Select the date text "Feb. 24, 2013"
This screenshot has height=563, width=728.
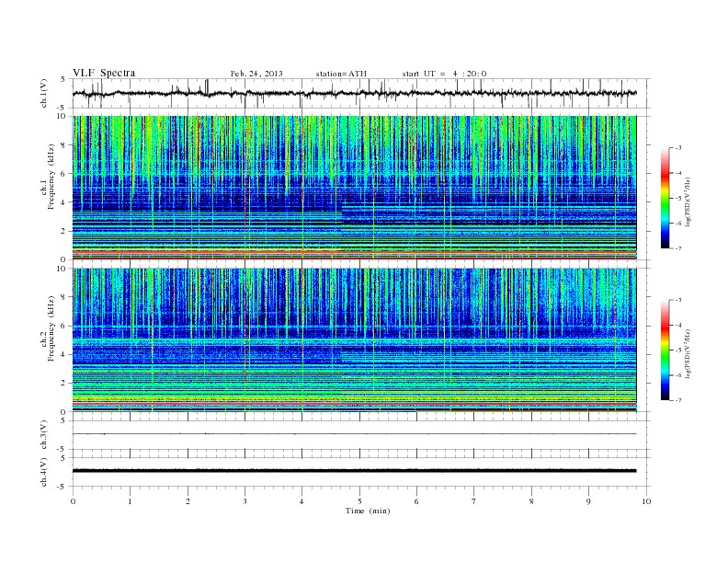[x=256, y=74]
